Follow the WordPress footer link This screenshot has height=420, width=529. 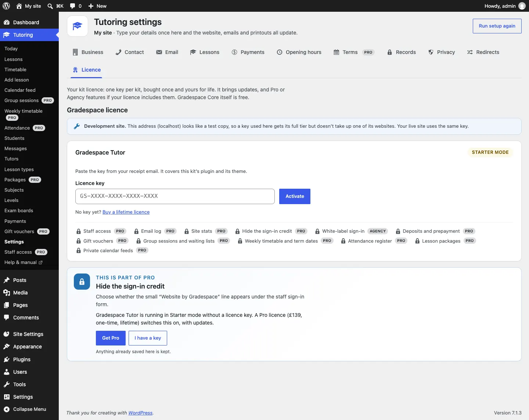point(140,413)
